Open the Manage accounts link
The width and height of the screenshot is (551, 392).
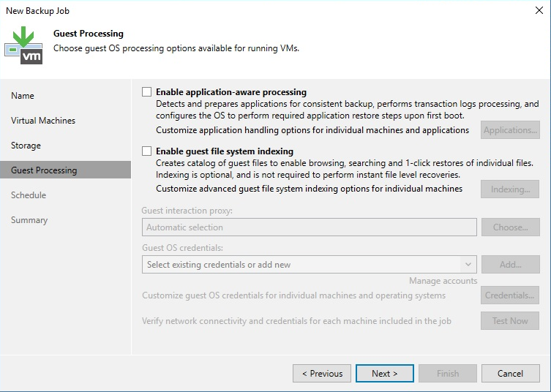pyautogui.click(x=443, y=281)
